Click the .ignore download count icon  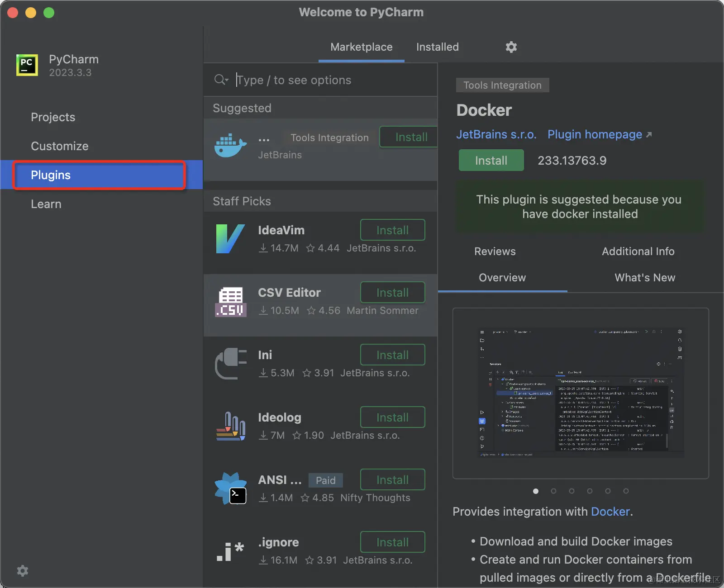coord(263,560)
